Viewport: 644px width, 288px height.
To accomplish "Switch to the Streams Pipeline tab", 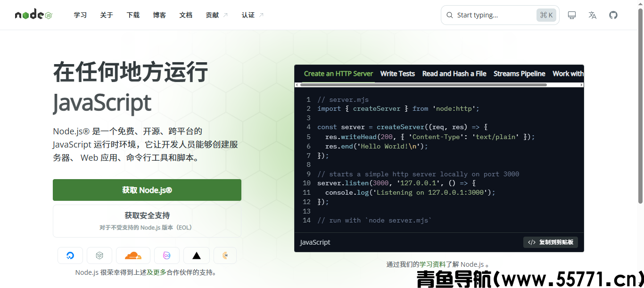I will coord(519,74).
